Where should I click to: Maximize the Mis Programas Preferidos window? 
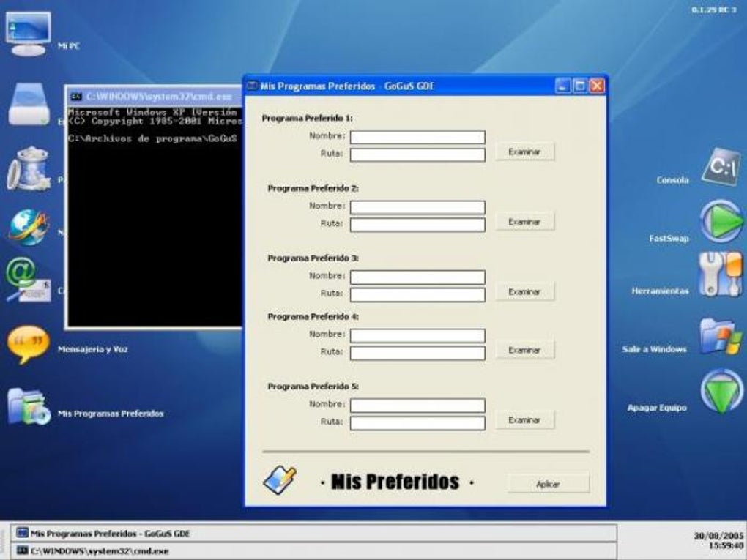click(580, 86)
